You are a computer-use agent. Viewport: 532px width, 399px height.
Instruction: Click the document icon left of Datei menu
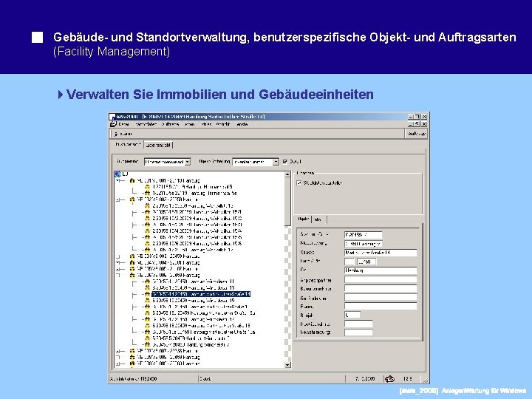(114, 124)
